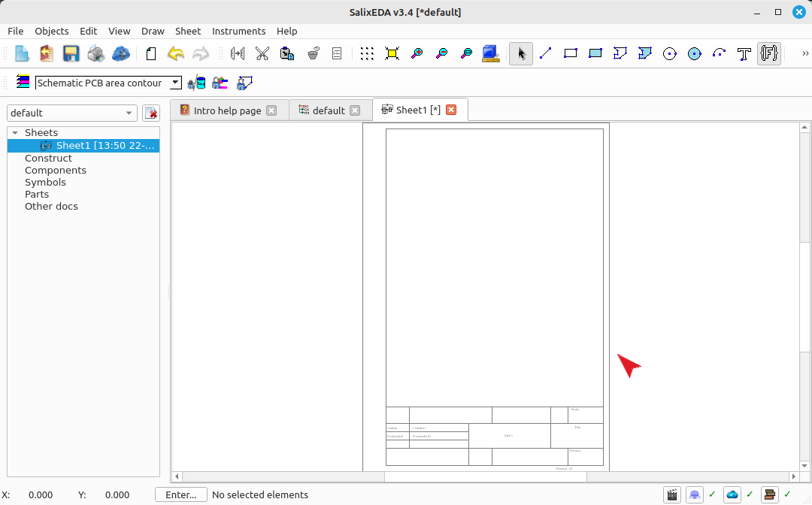Screen dimensions: 812x505
Task: Toggle the arrow selection cursor mode
Action: coord(521,53)
